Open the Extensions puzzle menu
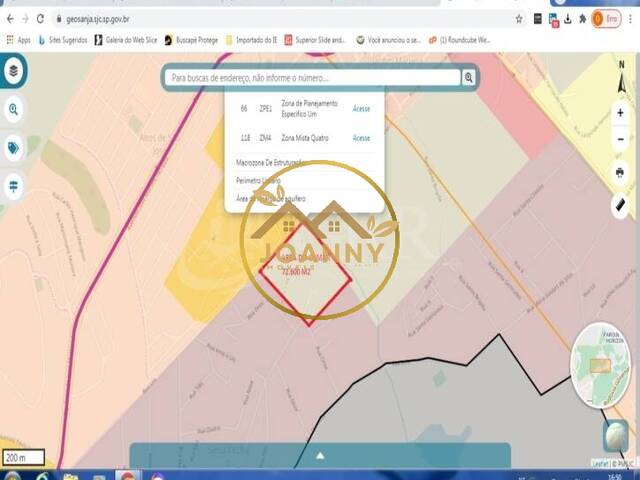Viewport: 640px width, 480px height. click(x=583, y=19)
